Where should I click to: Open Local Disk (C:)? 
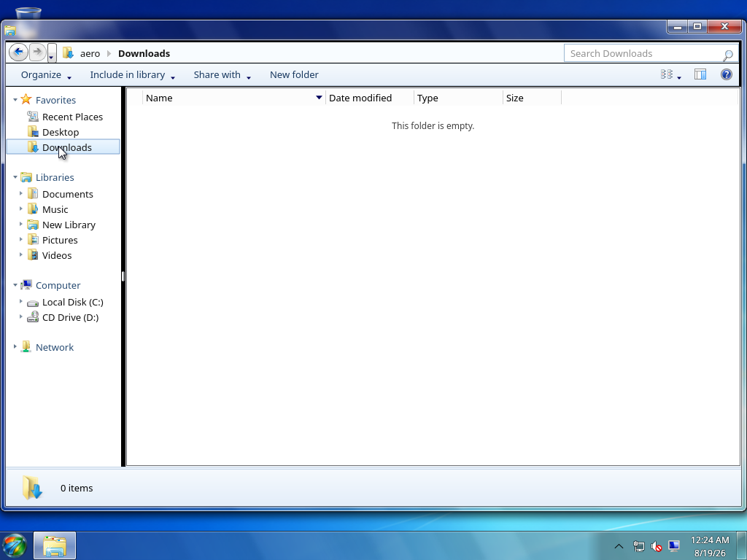pos(73,302)
